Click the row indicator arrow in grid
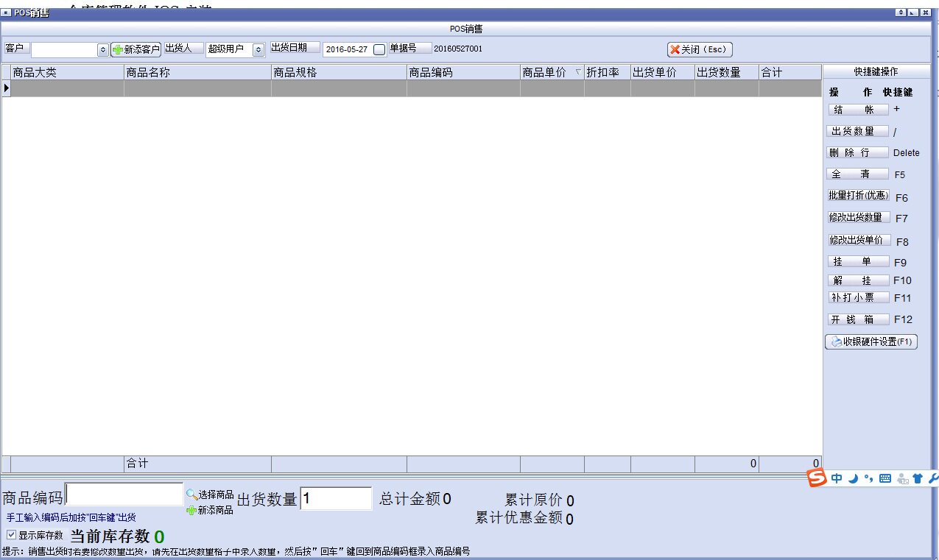The image size is (939, 560). [7, 88]
